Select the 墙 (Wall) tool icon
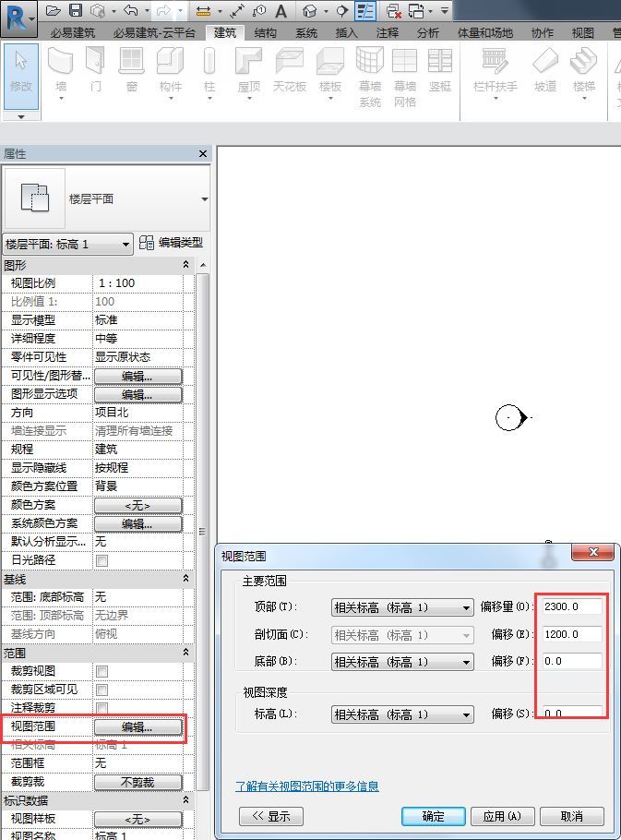 coord(61,63)
